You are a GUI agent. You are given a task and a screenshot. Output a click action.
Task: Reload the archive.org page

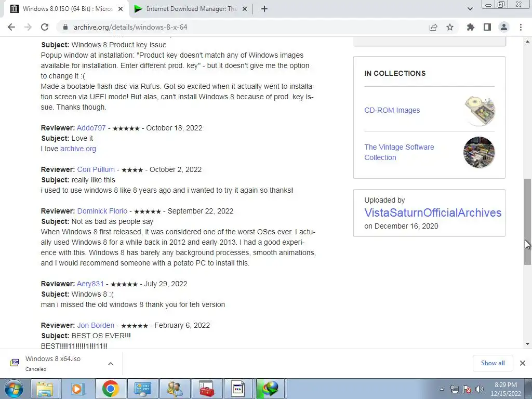tap(45, 27)
